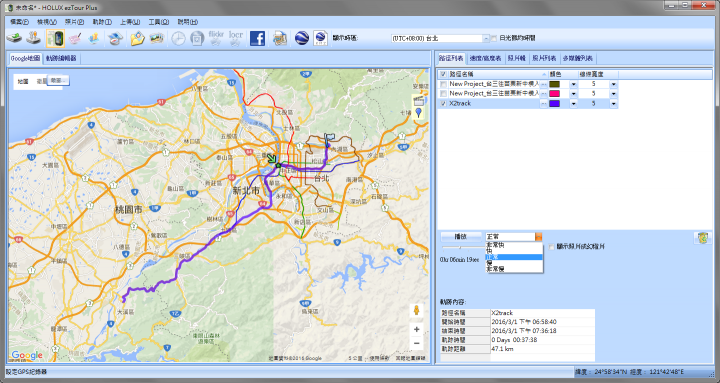This screenshot has height=383, width=720.
Task: Click the flickr upload icon
Action: click(x=216, y=38)
